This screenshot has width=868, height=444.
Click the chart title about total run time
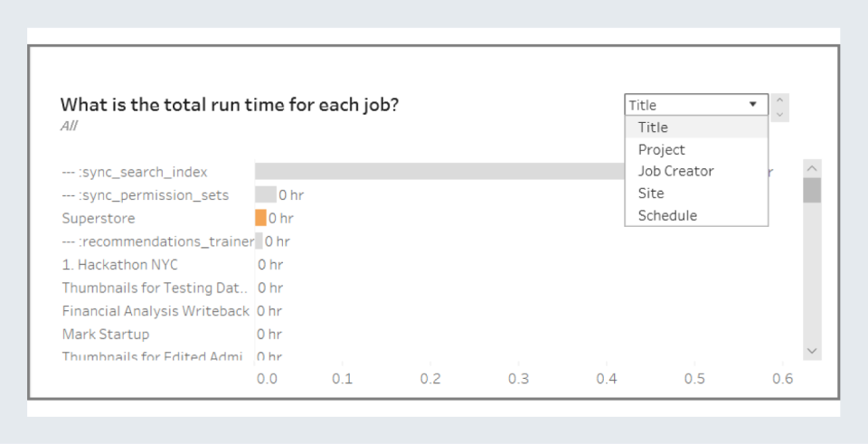230,104
